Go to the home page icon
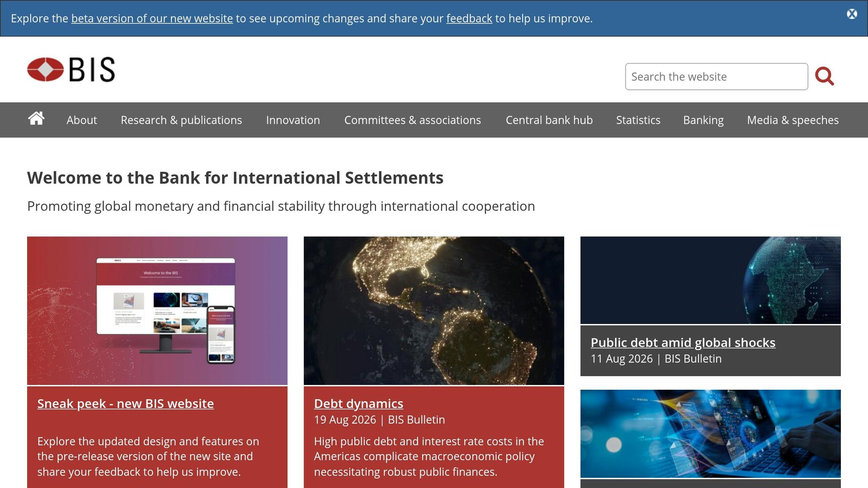 (x=36, y=119)
